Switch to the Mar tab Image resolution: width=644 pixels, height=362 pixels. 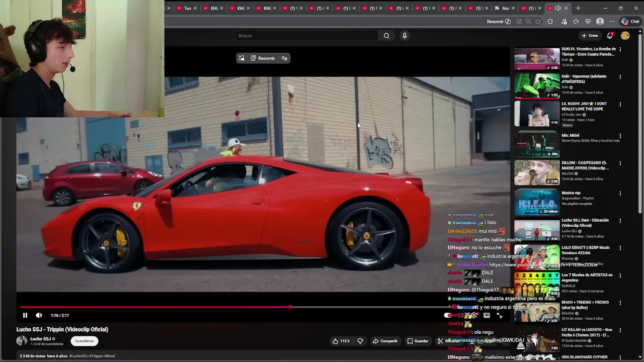(505, 8)
